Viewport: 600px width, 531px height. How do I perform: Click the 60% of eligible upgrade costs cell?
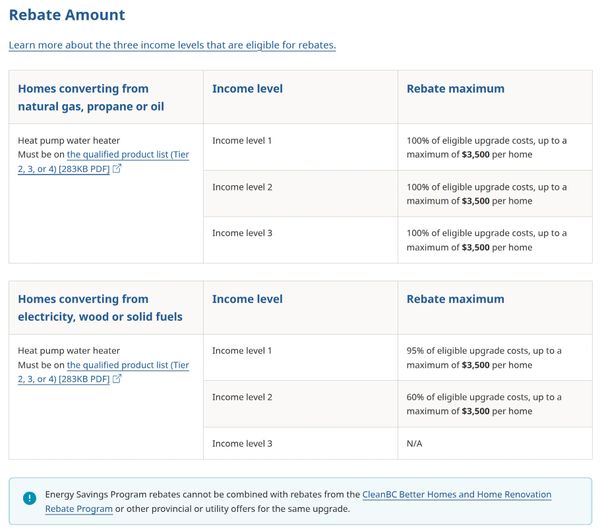tap(485, 404)
